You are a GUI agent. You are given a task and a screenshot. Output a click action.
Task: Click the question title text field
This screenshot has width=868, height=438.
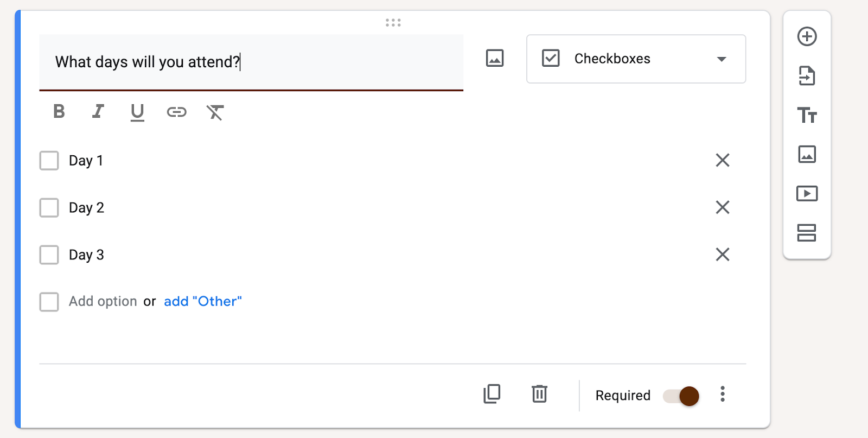251,62
